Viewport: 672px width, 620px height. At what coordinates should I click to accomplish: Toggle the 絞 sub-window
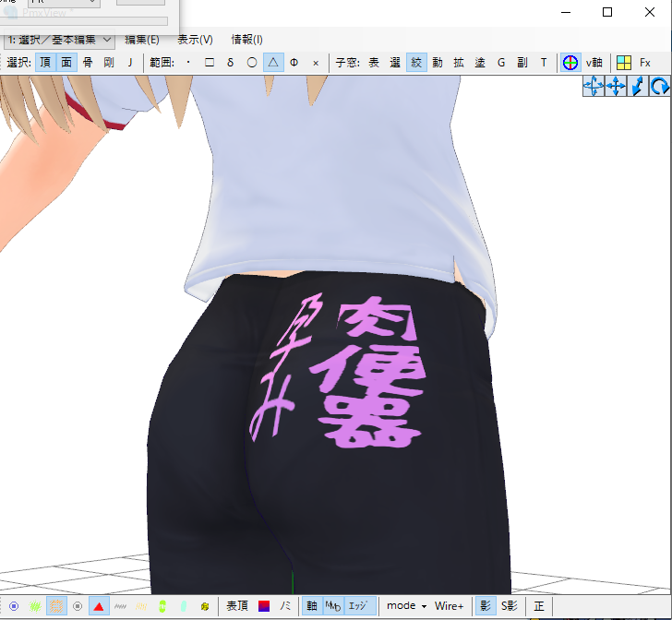416,63
